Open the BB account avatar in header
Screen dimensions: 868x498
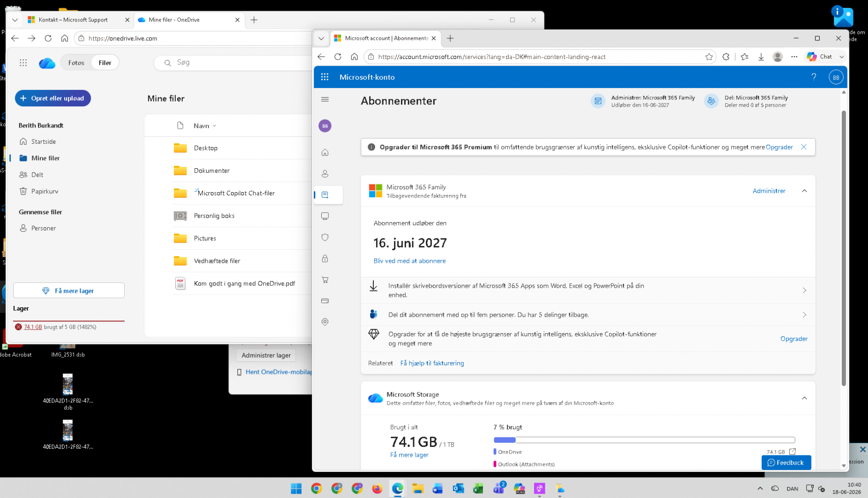point(836,77)
